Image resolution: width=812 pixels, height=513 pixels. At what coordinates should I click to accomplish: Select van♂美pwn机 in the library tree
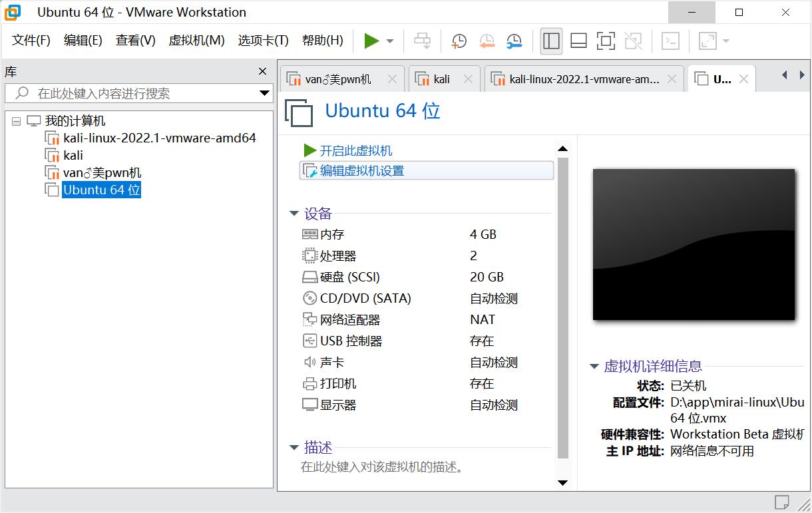click(x=102, y=173)
